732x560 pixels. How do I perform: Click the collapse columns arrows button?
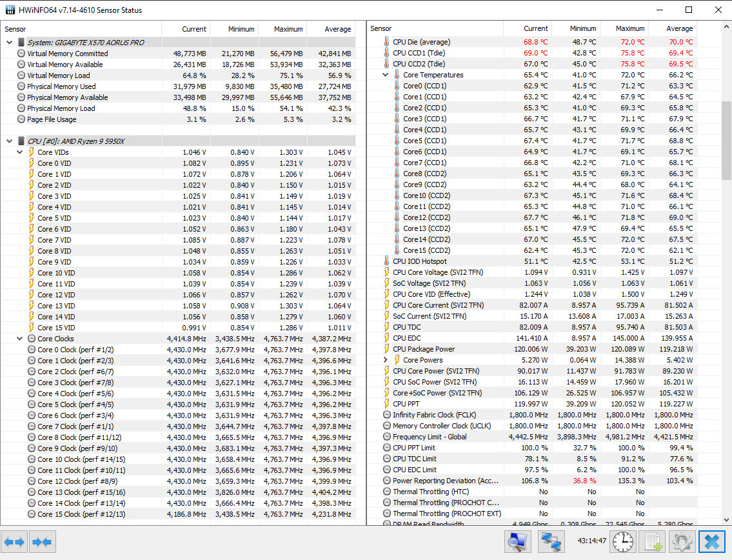coord(43,542)
